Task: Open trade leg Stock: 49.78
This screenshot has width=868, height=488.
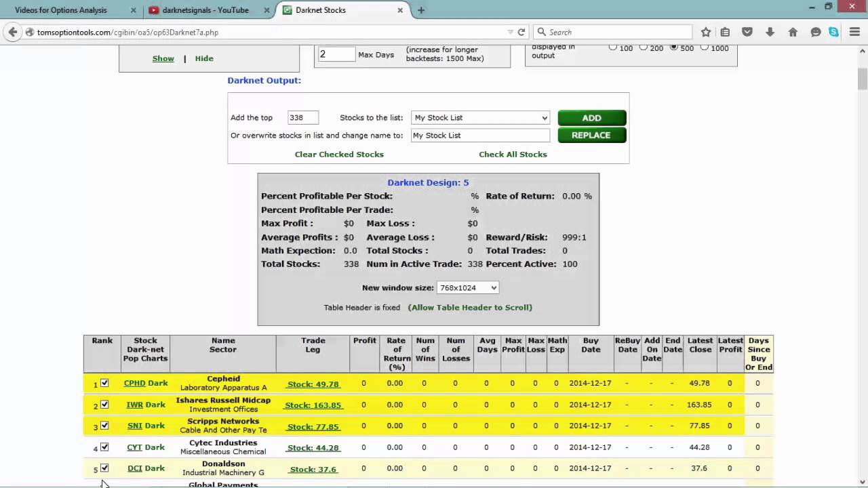Action: click(x=313, y=384)
